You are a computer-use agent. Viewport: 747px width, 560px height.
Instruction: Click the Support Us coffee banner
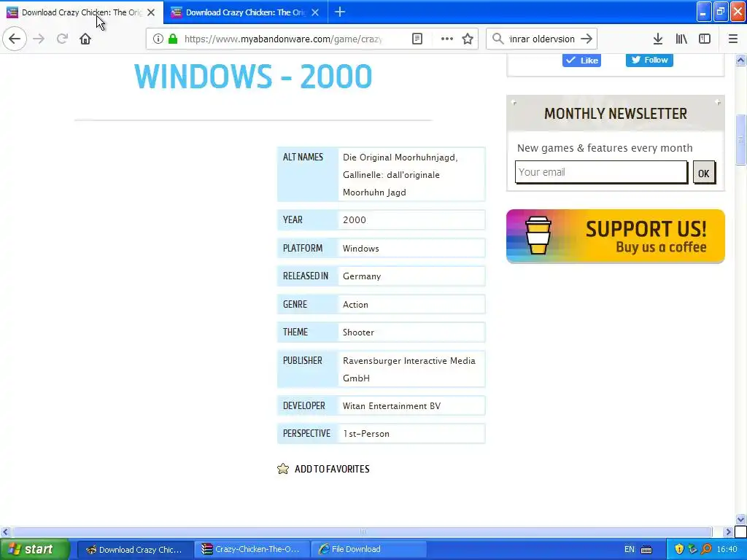(x=616, y=236)
